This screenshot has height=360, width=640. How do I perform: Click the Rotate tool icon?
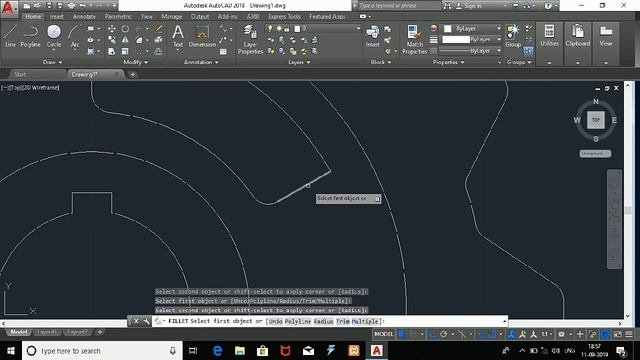[x=125, y=29]
